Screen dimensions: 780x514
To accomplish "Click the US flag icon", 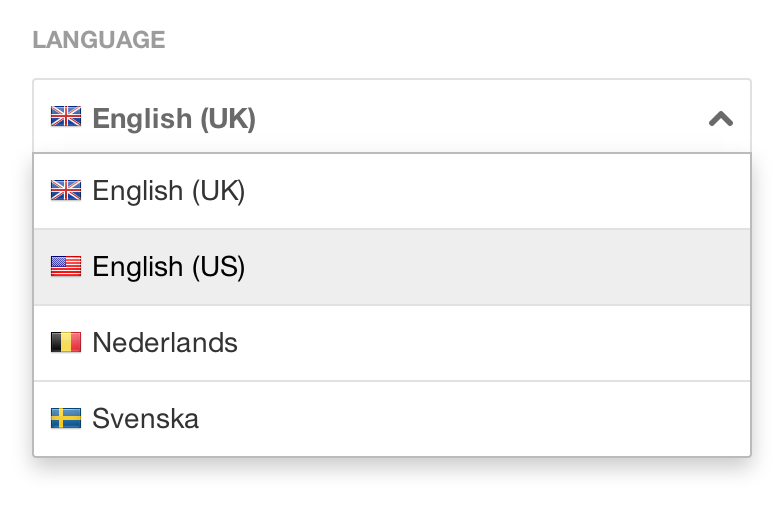I will [65, 266].
